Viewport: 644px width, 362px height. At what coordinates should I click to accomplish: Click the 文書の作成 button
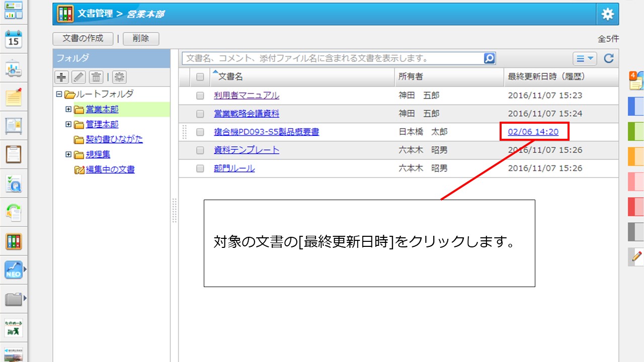83,38
